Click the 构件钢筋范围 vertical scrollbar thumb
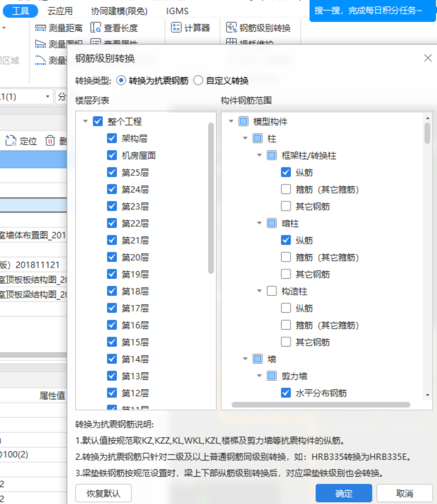 pyautogui.click(x=427, y=133)
